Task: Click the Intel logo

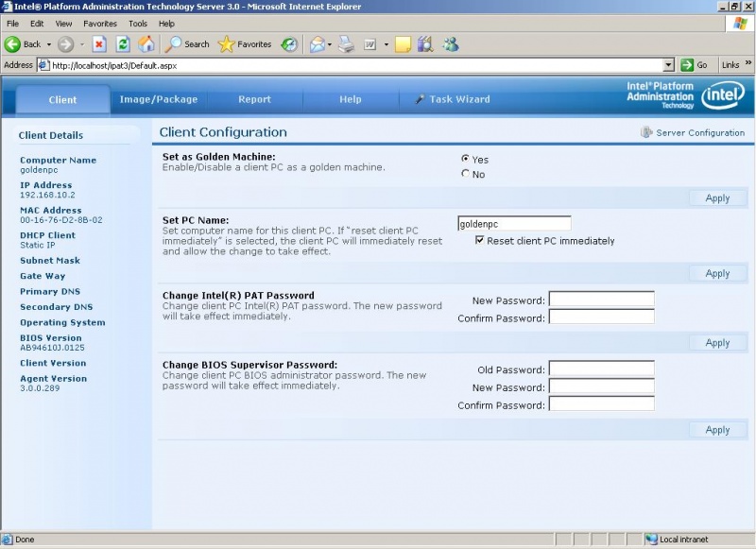Action: pyautogui.click(x=722, y=95)
